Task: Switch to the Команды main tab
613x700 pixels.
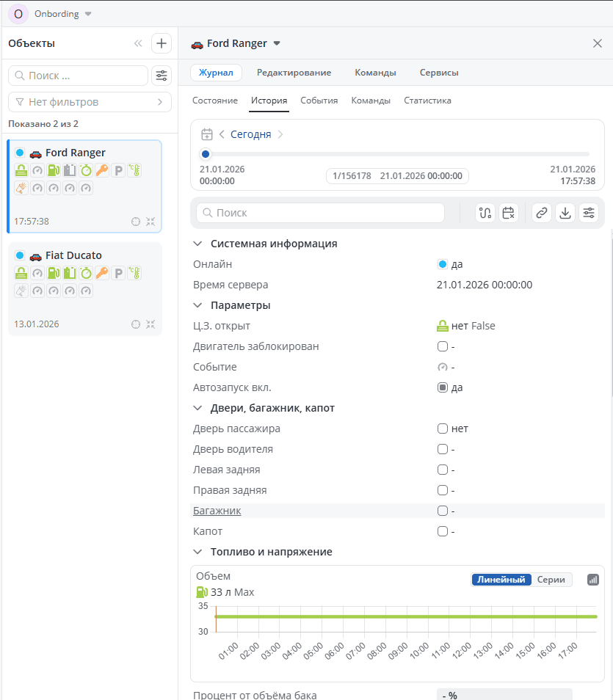Action: click(375, 73)
